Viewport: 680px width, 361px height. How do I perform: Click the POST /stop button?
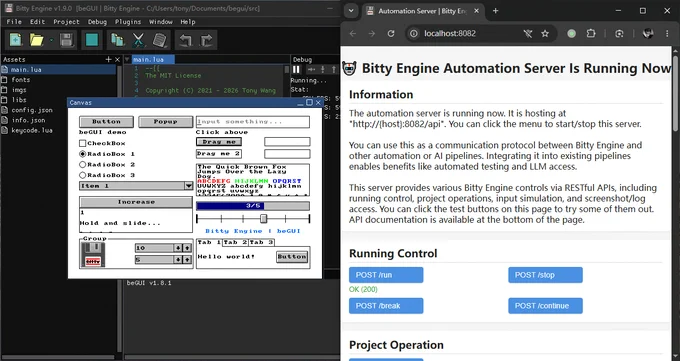click(545, 275)
